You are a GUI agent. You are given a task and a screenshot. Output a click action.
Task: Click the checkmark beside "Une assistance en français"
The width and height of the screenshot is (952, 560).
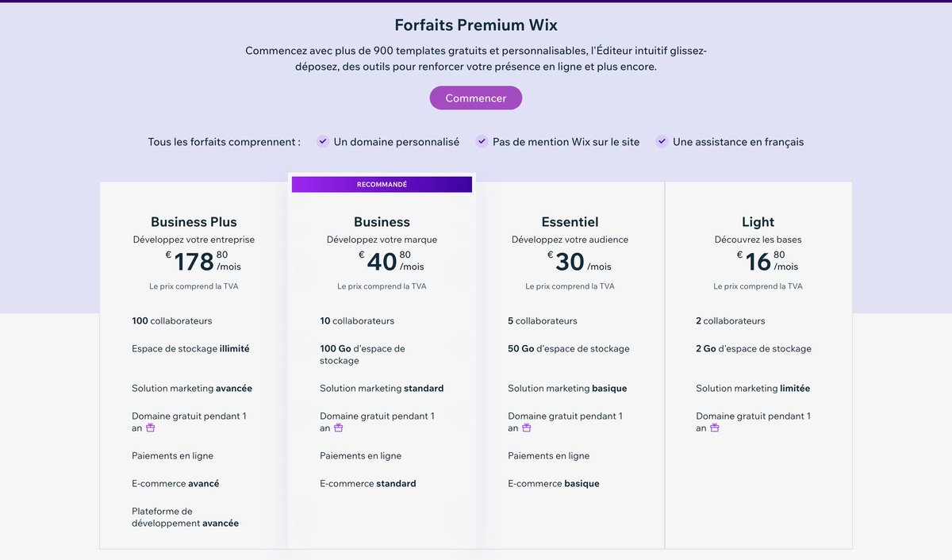662,140
